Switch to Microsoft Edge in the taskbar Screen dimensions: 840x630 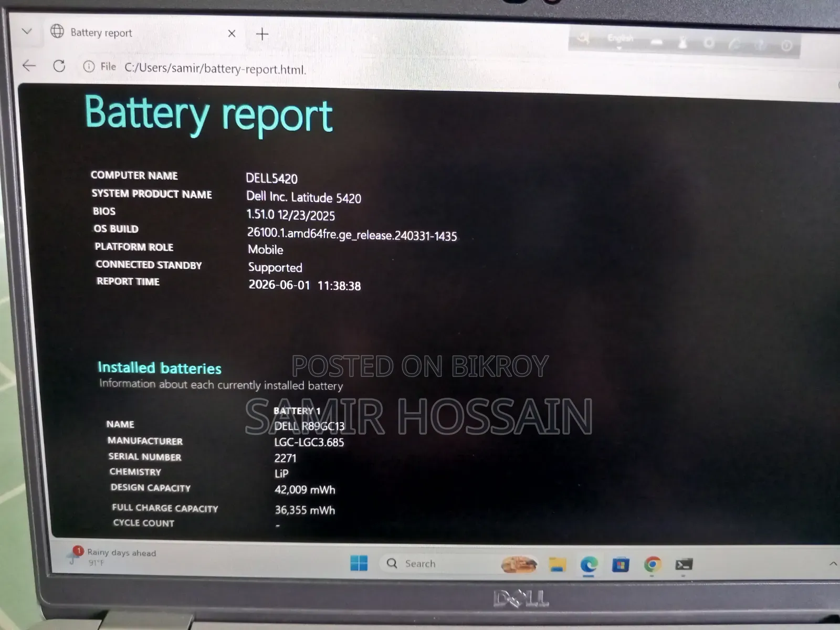tap(589, 565)
